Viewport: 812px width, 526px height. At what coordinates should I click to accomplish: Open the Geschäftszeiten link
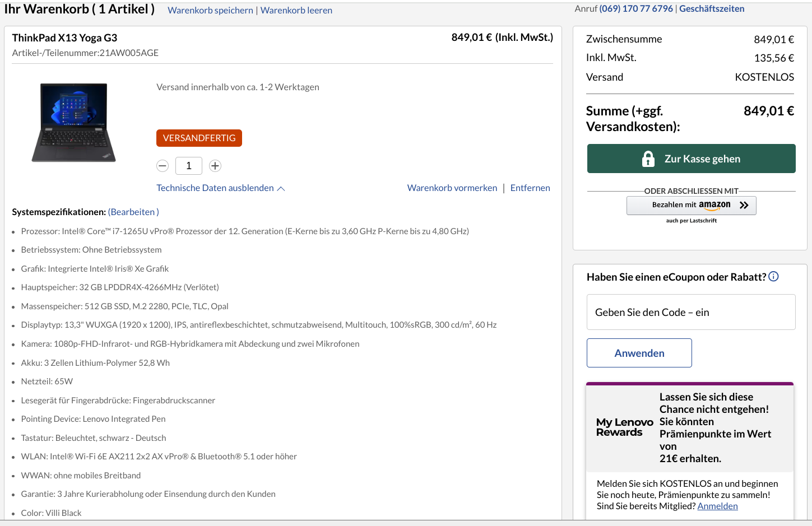712,9
